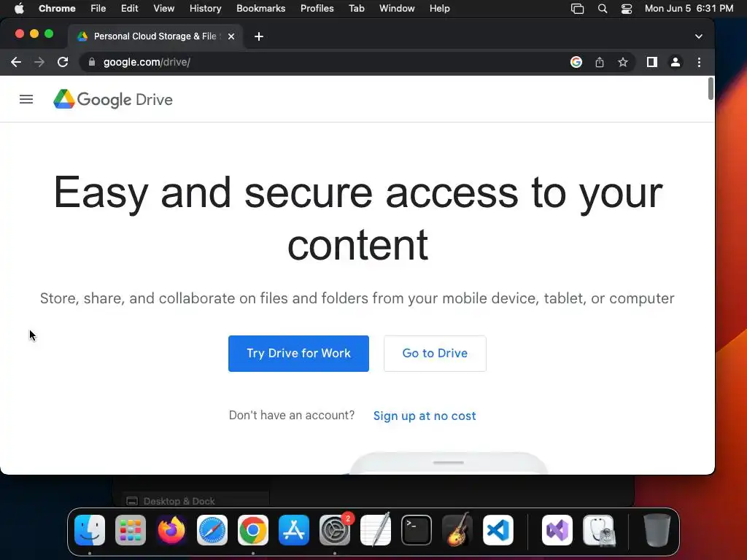The image size is (747, 560).
Task: Open the Profiles menu
Action: coord(317,8)
